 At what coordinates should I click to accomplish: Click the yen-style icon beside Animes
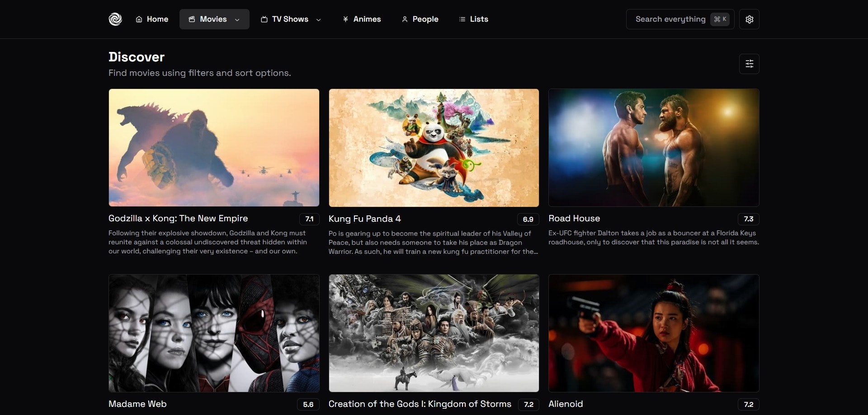[x=345, y=19]
